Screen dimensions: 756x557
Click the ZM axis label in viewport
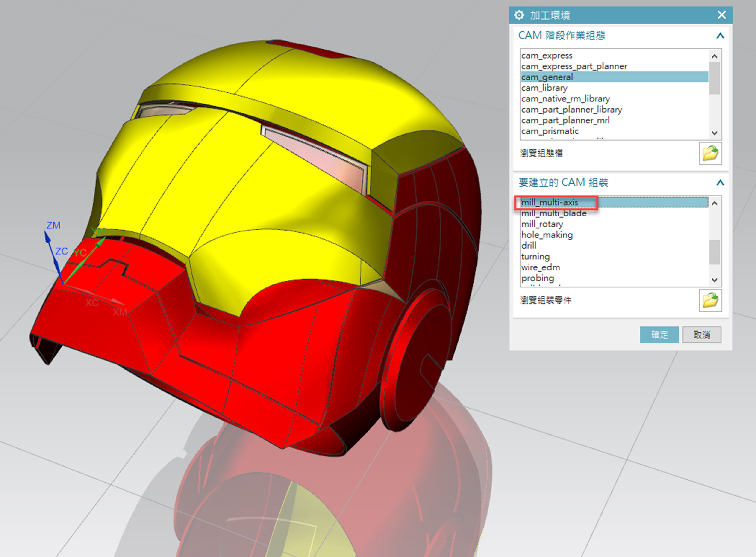click(53, 225)
